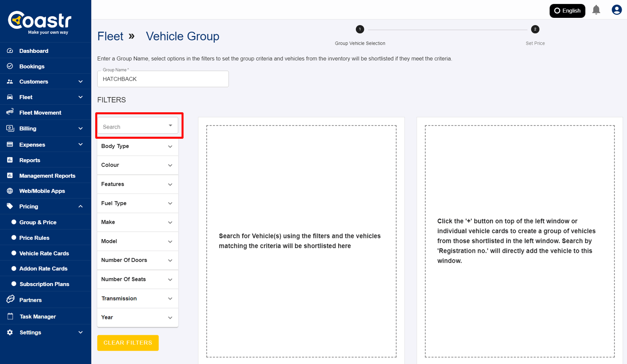
Task: Open the Dashboard from the sidebar
Action: [x=34, y=51]
